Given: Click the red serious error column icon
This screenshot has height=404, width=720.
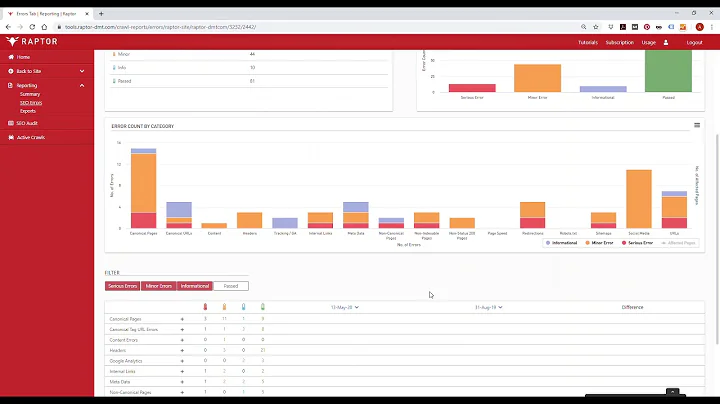Looking at the screenshot, I should pos(205,307).
